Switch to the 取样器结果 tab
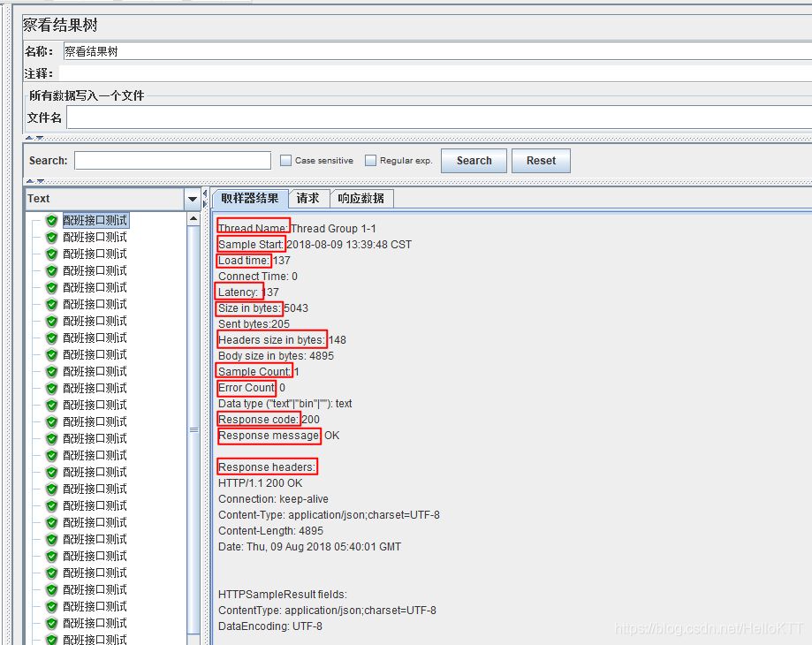 pos(250,199)
